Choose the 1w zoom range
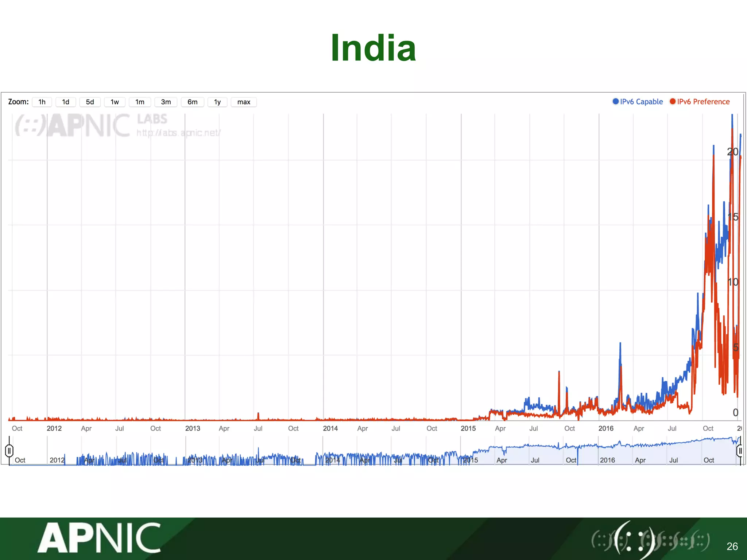 coord(115,102)
